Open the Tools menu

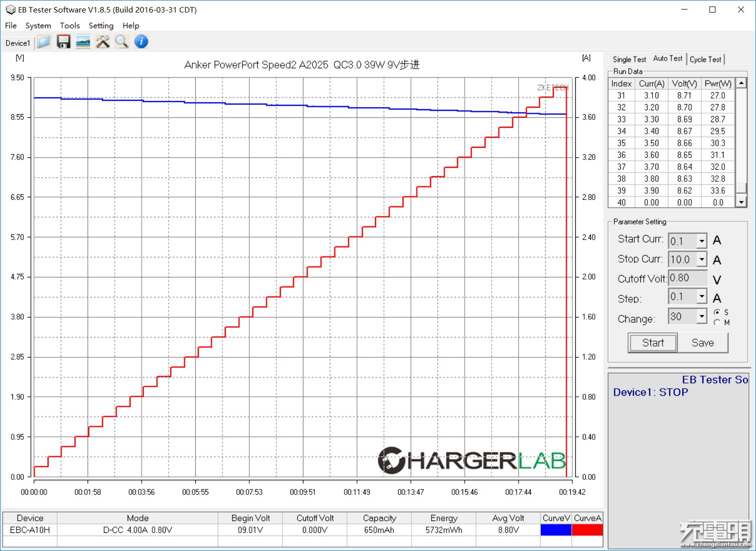tap(70, 26)
